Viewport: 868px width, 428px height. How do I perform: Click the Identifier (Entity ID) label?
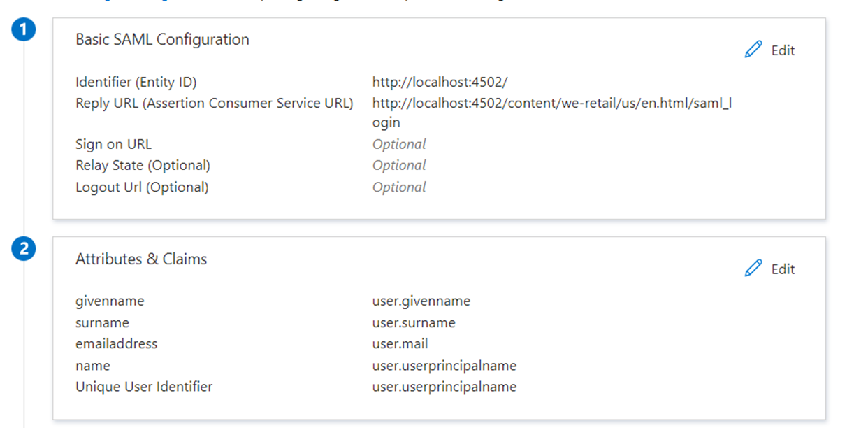click(136, 83)
